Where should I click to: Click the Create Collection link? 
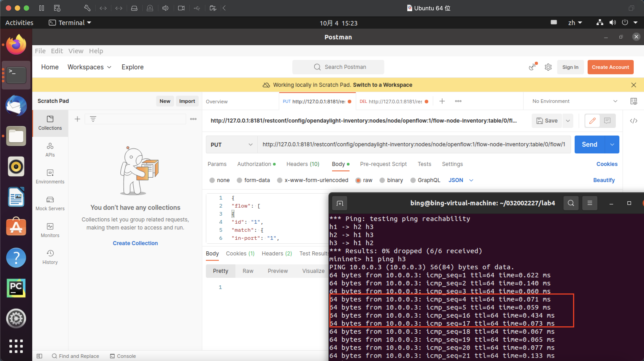[x=135, y=243]
